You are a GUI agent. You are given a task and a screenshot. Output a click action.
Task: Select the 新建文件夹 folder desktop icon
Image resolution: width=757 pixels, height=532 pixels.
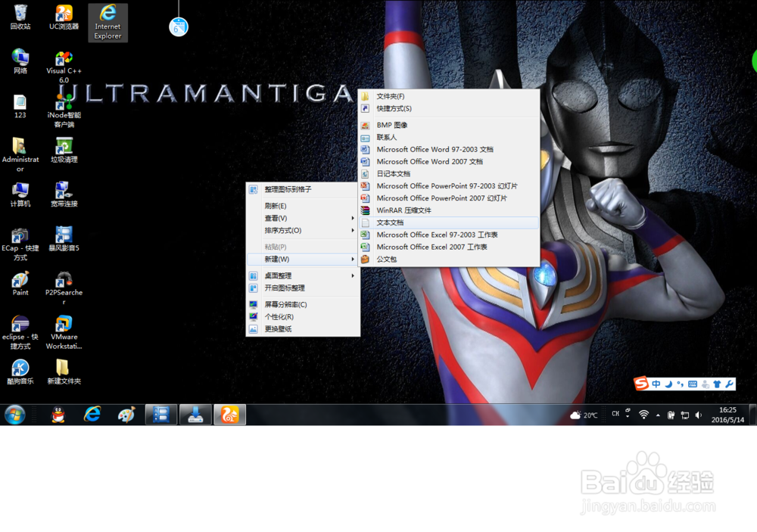click(64, 372)
